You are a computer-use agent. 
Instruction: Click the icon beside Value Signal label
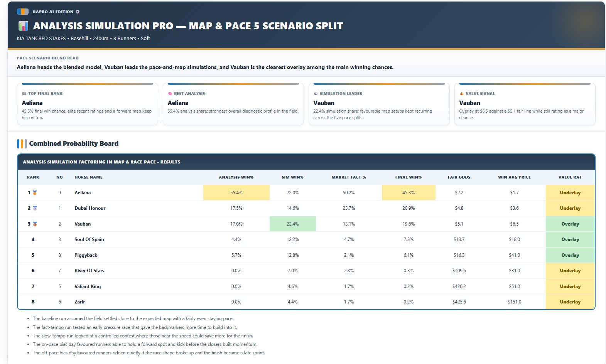point(462,94)
